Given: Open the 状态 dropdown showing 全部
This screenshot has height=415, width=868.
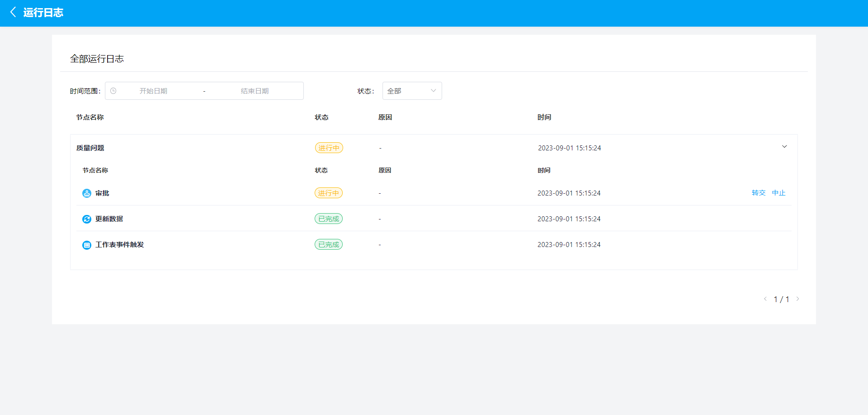Looking at the screenshot, I should [x=412, y=91].
